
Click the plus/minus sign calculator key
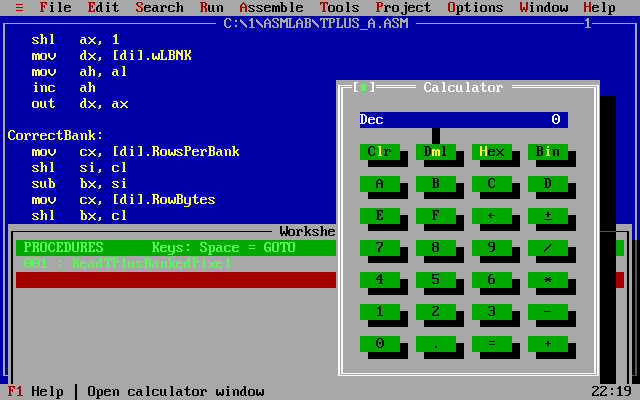[x=547, y=216]
